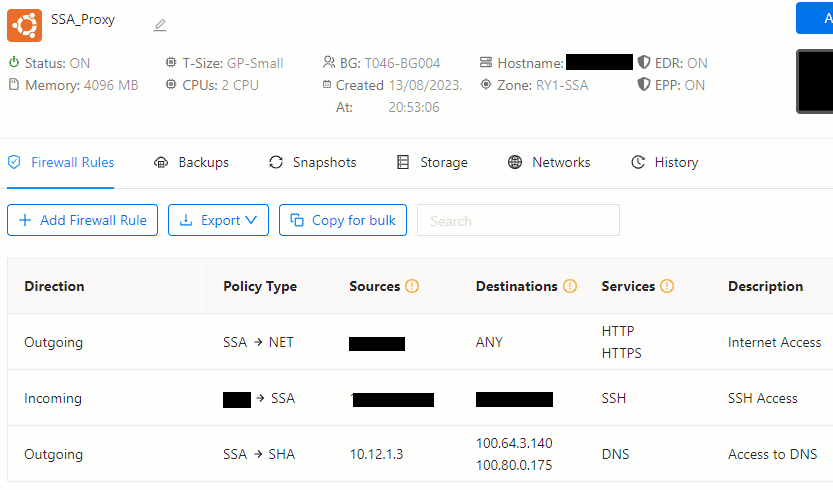This screenshot has width=833, height=490.
Task: Select the Access to DNS rule row
Action: [420, 454]
